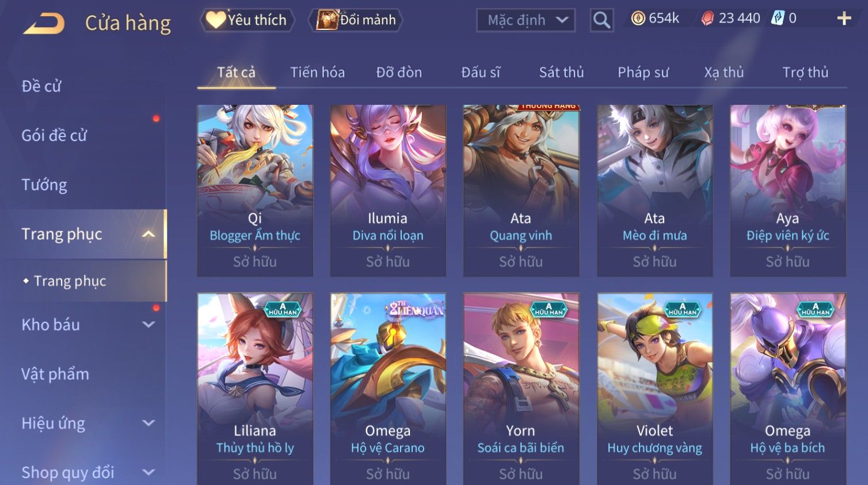This screenshot has width=868, height=485.
Task: Collapse the Trang phục sidebar section
Action: click(x=149, y=234)
